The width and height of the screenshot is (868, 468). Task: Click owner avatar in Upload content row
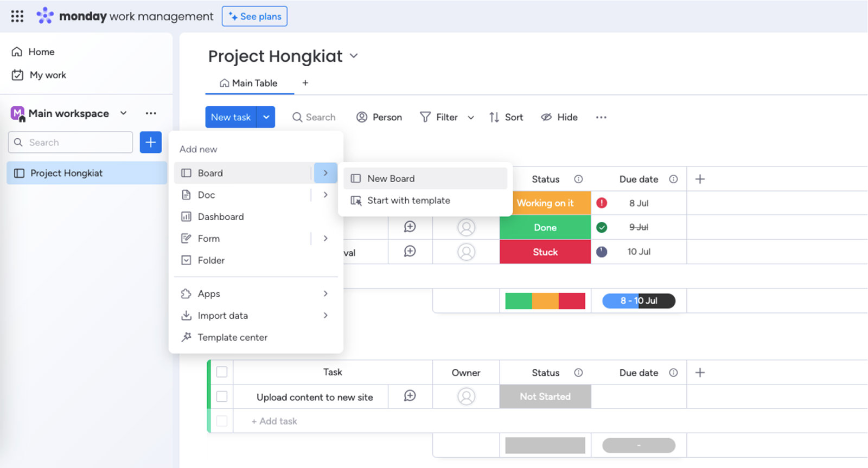click(466, 396)
